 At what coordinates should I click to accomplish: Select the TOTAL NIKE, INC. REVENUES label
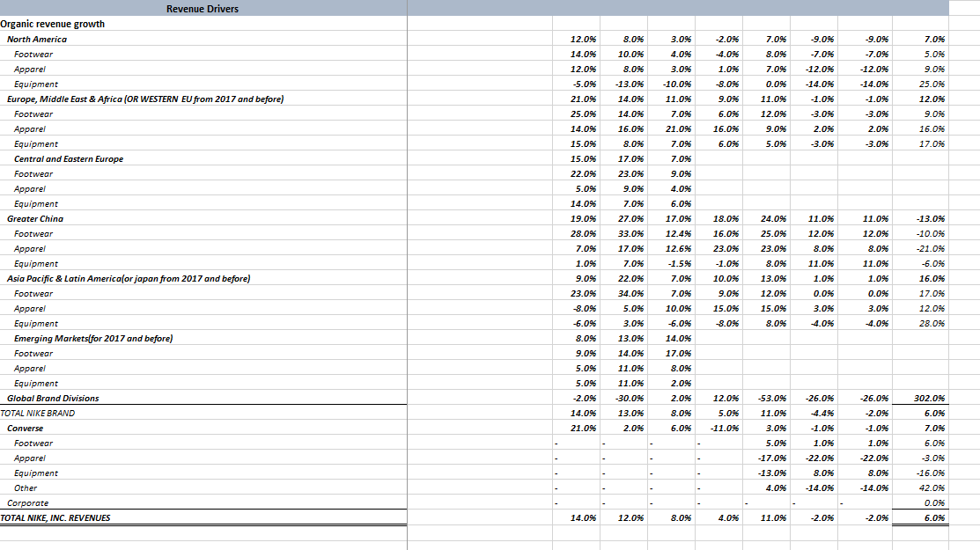pos(55,518)
